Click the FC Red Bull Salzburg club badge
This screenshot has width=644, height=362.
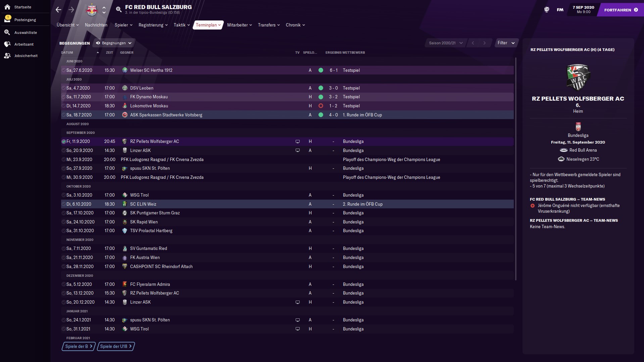[x=91, y=10]
